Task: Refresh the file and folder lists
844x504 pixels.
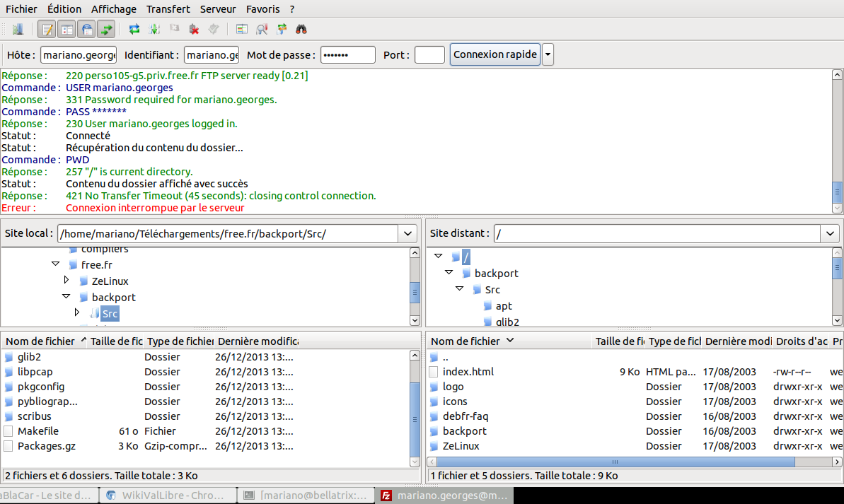Action: point(132,29)
